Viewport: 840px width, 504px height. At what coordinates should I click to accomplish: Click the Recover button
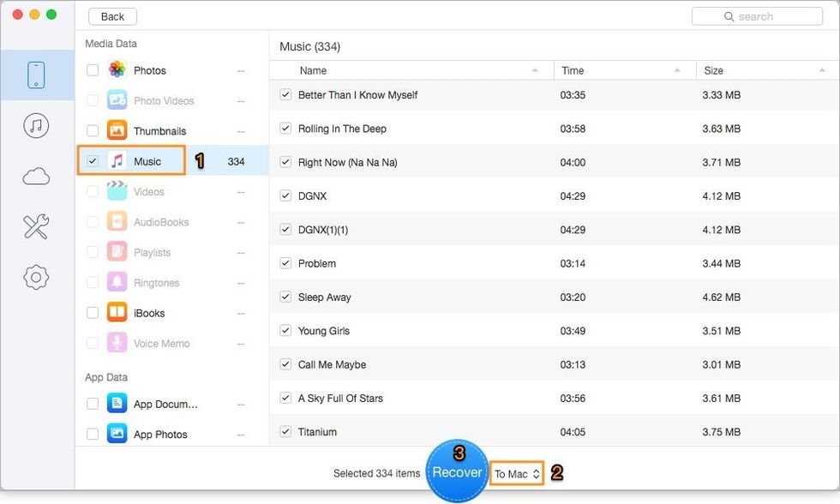[x=458, y=471]
